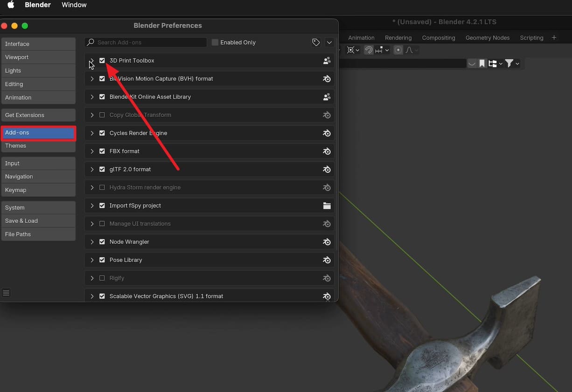Viewport: 572px width, 392px height.
Task: Open the hamburger menu at the preferences bottom left
Action: point(6,293)
